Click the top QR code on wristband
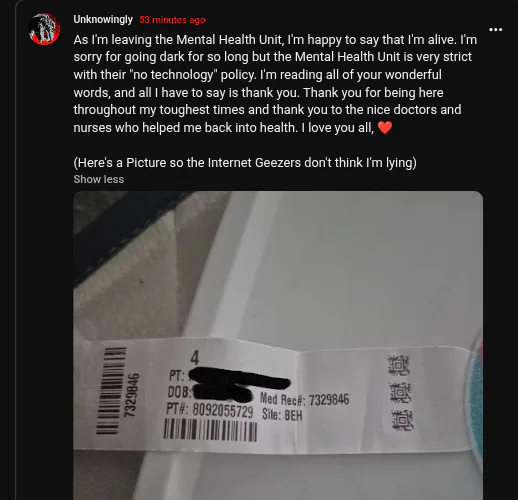Viewport: 518px width, 500px height. point(398,365)
